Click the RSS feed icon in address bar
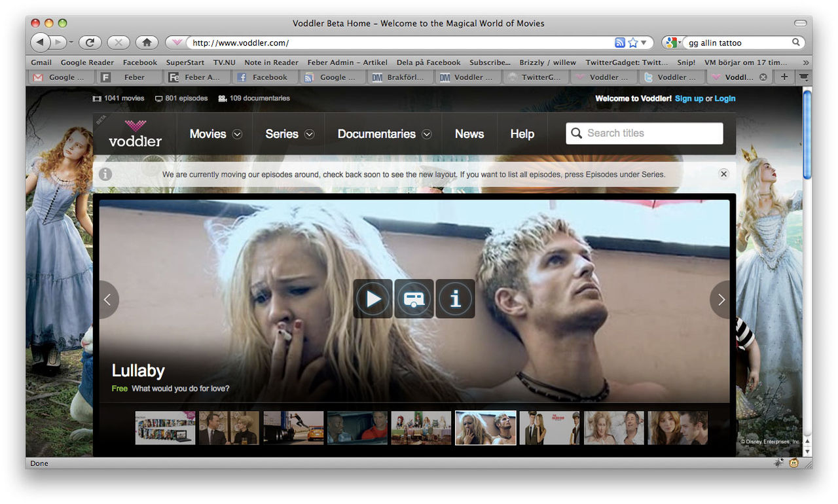This screenshot has width=838, height=504. [x=619, y=43]
